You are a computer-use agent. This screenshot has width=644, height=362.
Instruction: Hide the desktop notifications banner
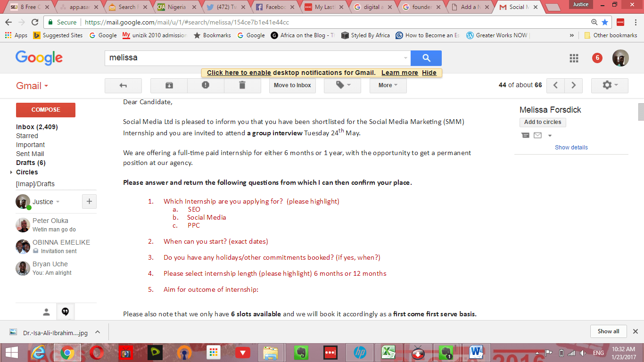[429, 73]
